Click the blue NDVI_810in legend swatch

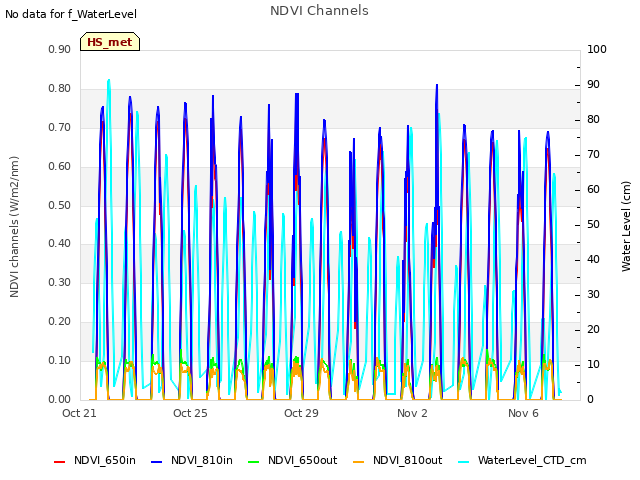pos(157,462)
